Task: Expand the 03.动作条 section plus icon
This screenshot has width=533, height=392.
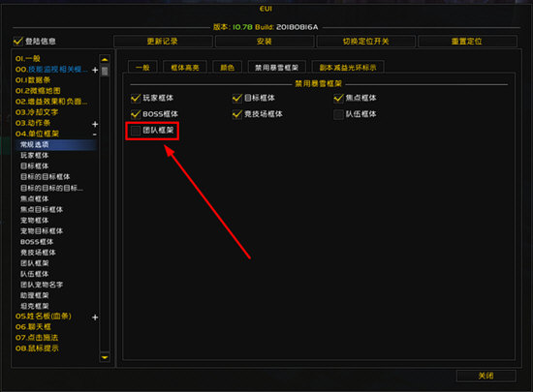Action: pos(95,124)
